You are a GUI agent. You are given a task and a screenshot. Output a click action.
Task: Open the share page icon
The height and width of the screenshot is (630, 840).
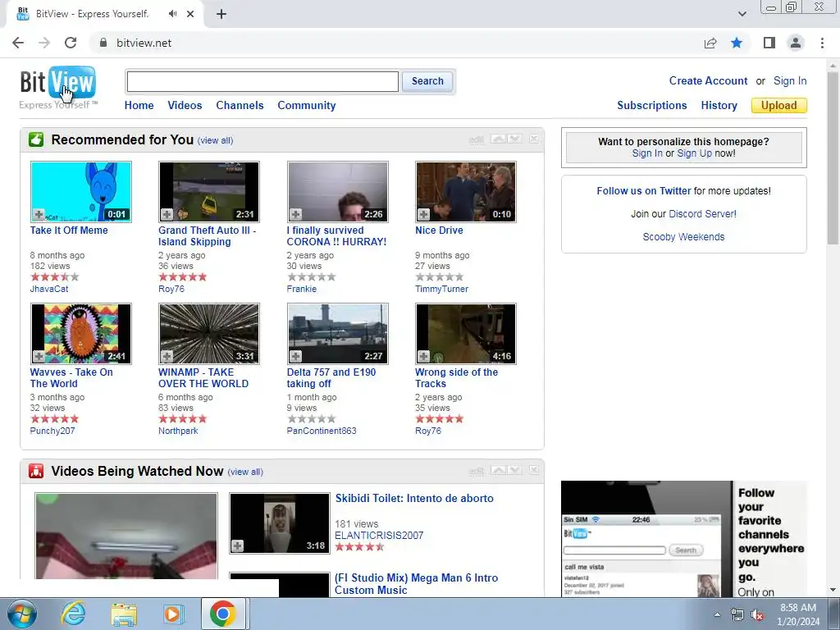pyautogui.click(x=710, y=43)
